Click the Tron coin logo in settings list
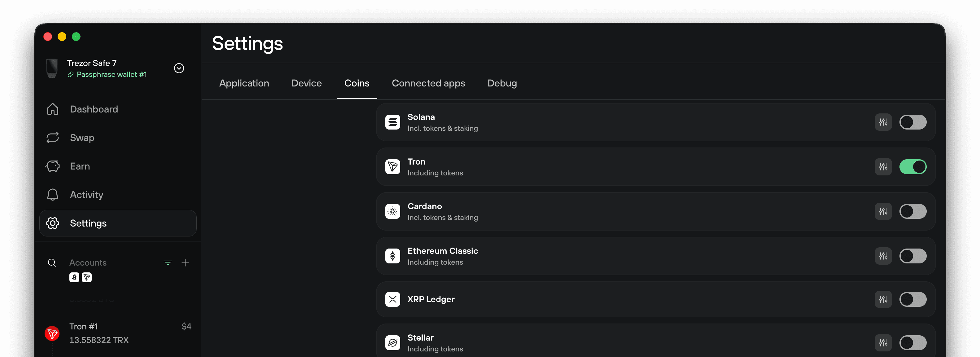 [392, 167]
